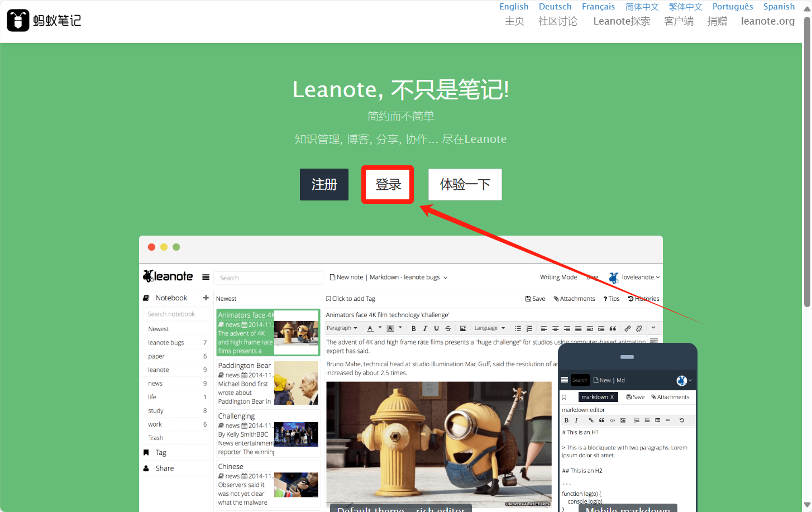Switch the language to English
Image resolution: width=812 pixels, height=512 pixels.
pyautogui.click(x=513, y=7)
